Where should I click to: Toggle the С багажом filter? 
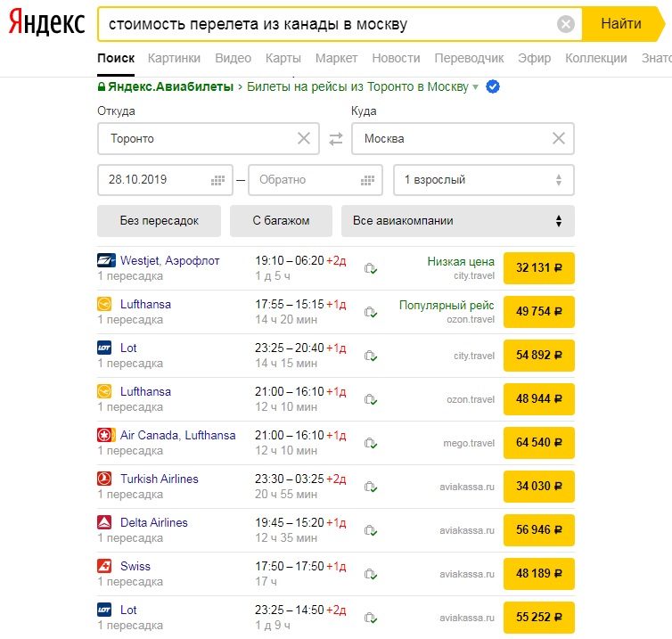point(281,221)
